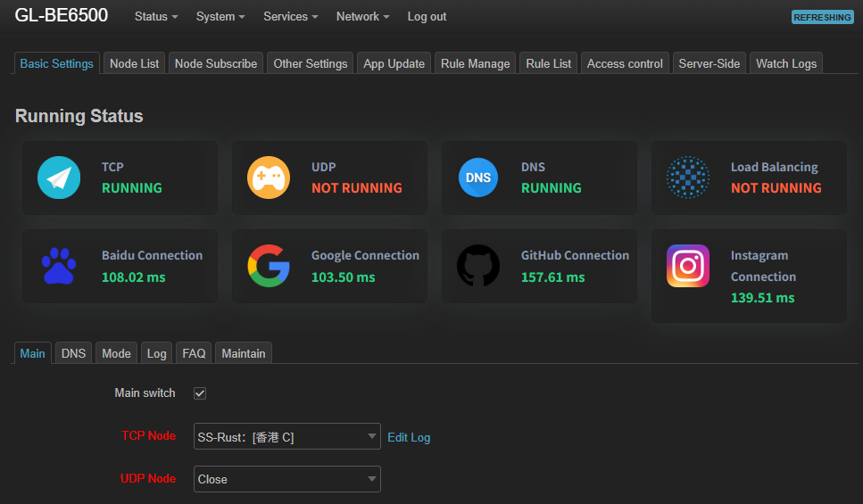Click the Baidu paw icon
863x504 pixels.
[x=59, y=266]
